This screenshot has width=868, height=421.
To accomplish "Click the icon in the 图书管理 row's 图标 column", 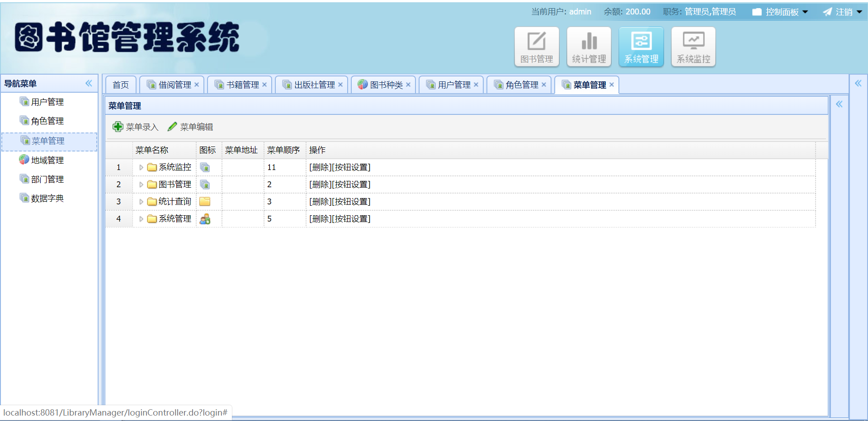I will (205, 184).
